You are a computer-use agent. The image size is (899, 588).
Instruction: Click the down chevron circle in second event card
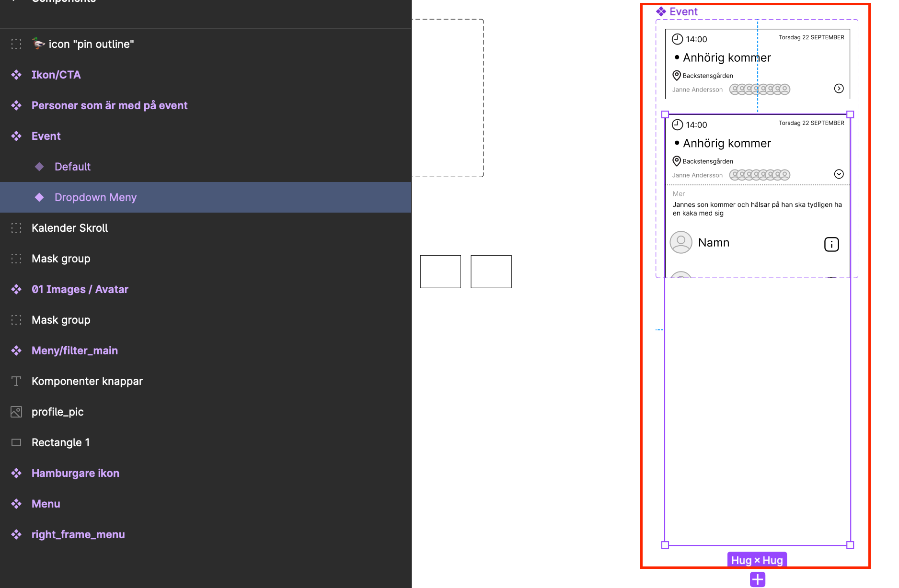pos(839,174)
